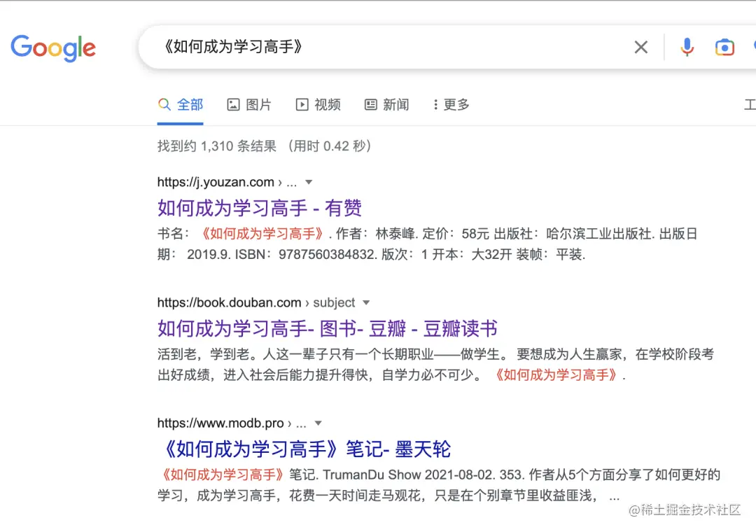Image resolution: width=756 pixels, height=532 pixels.
Task: Open the 更多 menu
Action: click(451, 104)
